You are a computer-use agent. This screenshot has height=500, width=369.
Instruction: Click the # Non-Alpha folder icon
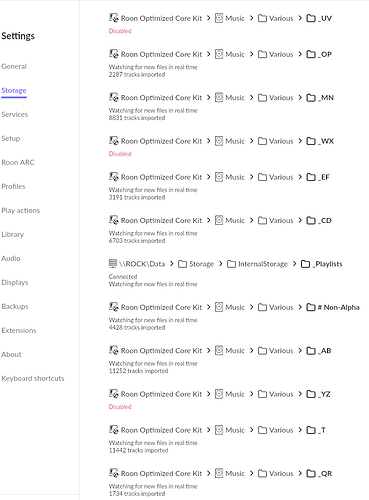click(311, 307)
